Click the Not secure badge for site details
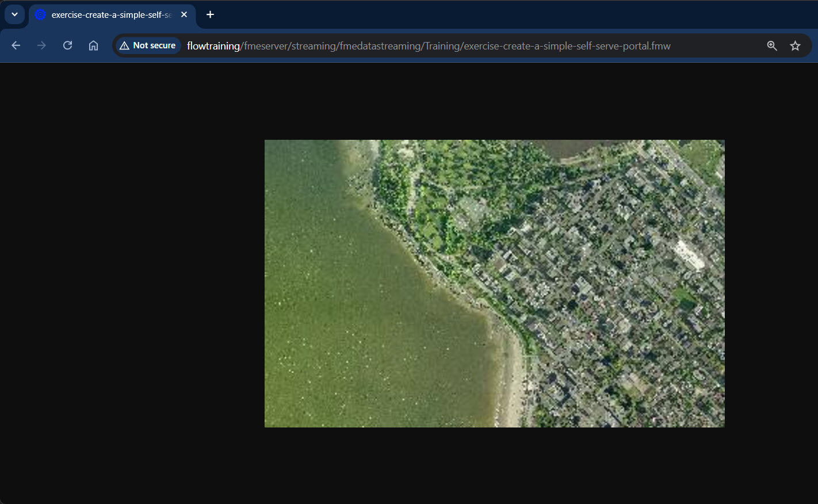Viewport: 818px width, 504px height. click(148, 45)
